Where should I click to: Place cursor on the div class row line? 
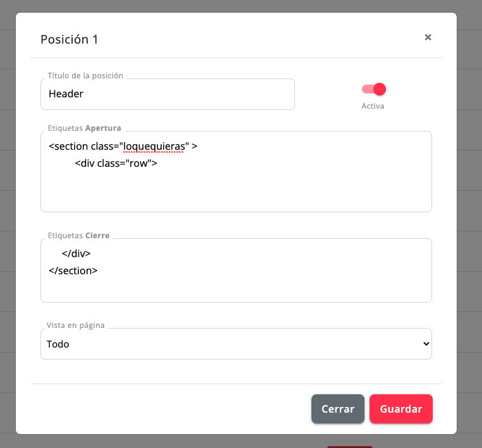(x=116, y=163)
